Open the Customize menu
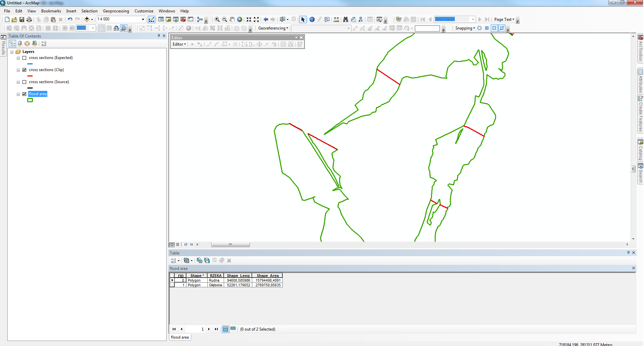 coord(144,11)
